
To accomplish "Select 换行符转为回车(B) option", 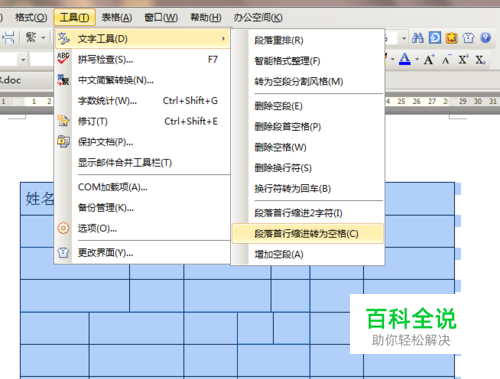I will point(308,189).
